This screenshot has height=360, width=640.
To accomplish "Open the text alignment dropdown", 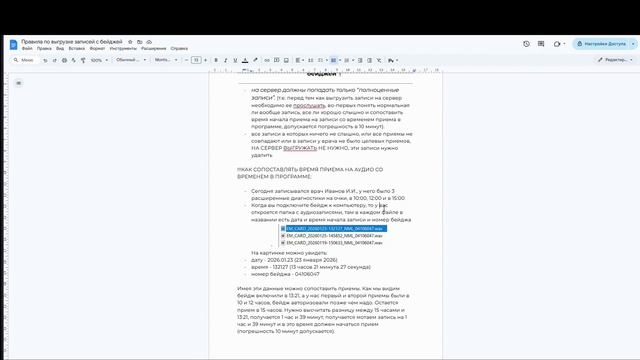I will pyautogui.click(x=300, y=60).
